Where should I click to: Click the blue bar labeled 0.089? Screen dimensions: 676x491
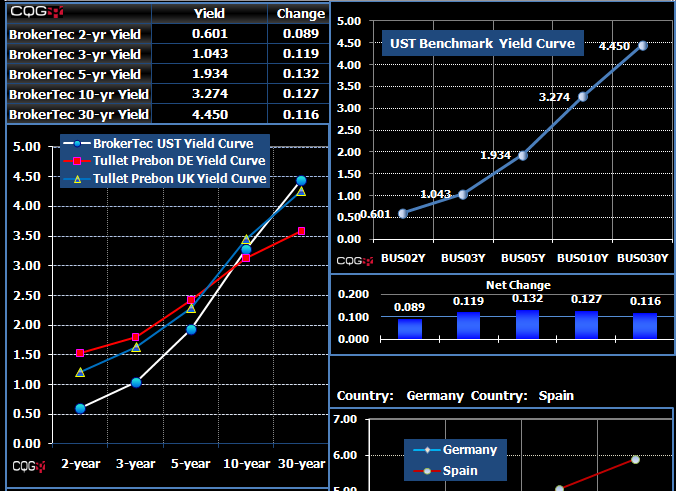pos(410,329)
